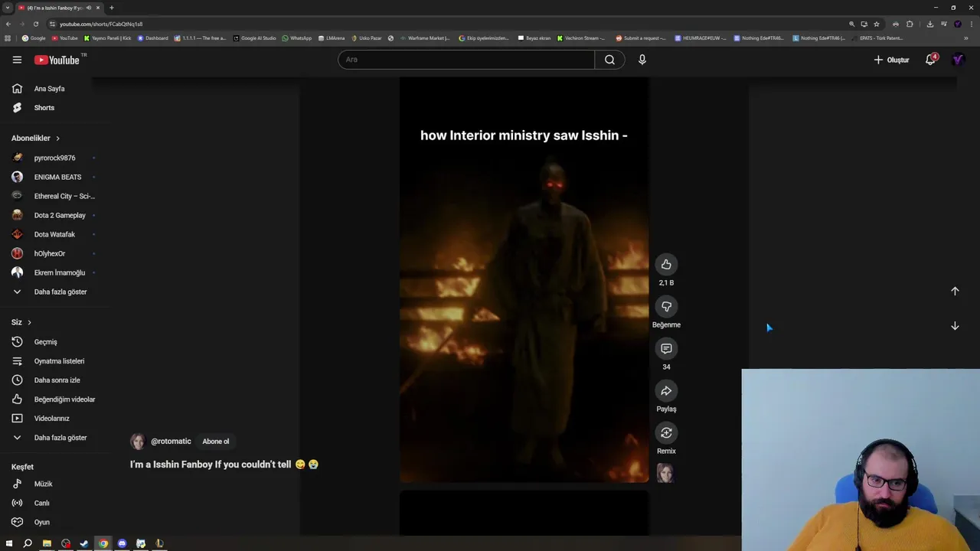Screen dimensions: 980x551
Task: Open Dota Watafak channel
Action: tap(54, 234)
